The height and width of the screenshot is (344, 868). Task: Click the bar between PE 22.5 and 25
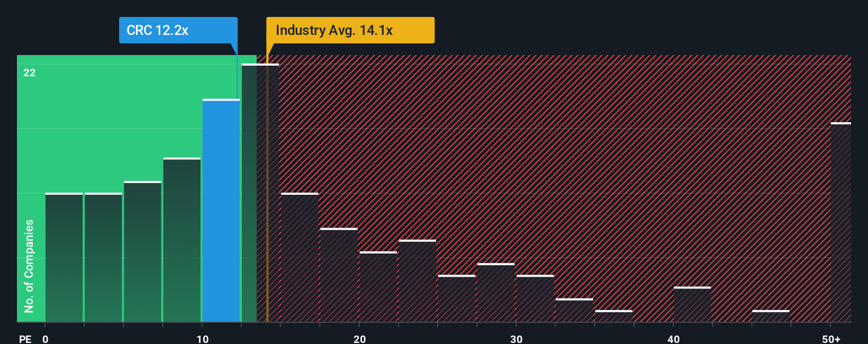(418, 281)
